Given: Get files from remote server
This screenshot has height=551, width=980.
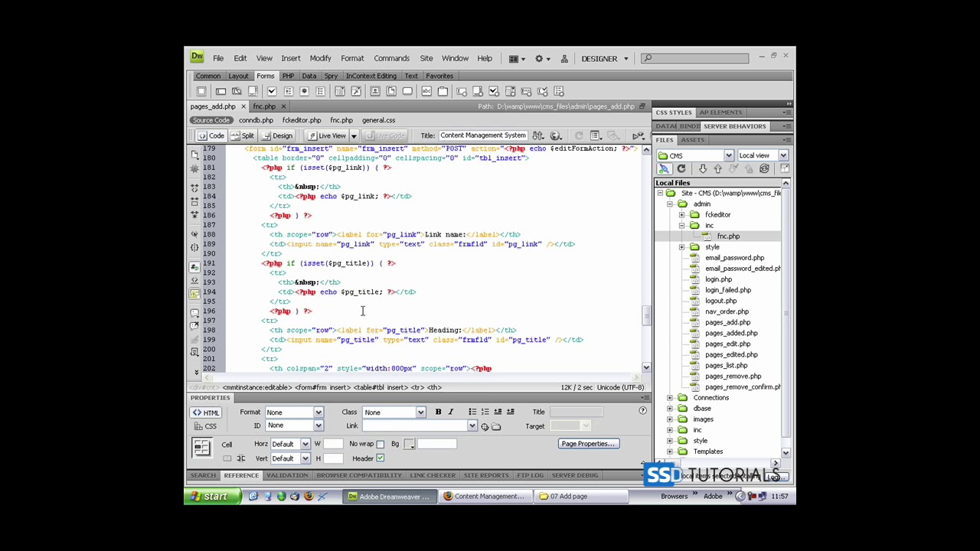Looking at the screenshot, I should click(x=703, y=169).
